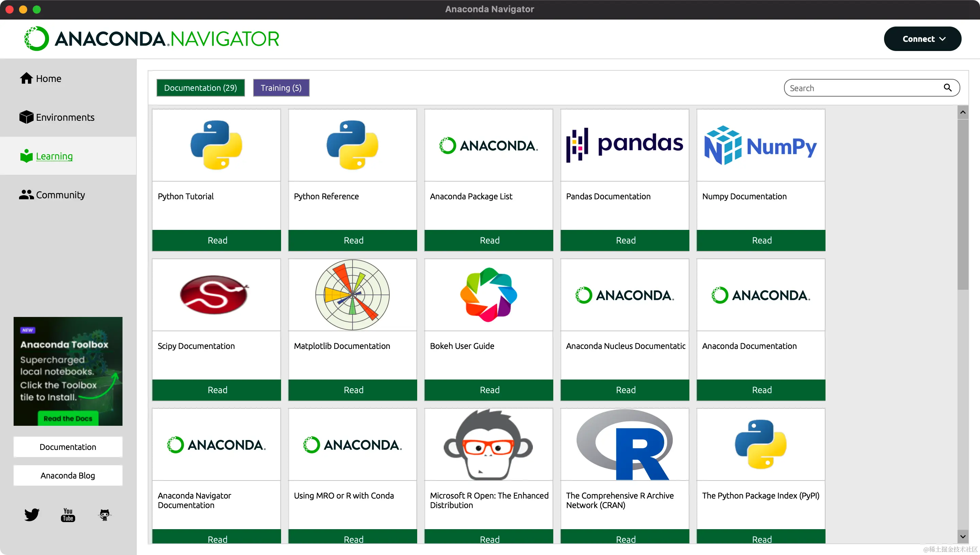Open the YouTube icon link
The height and width of the screenshot is (555, 980).
coord(68,515)
